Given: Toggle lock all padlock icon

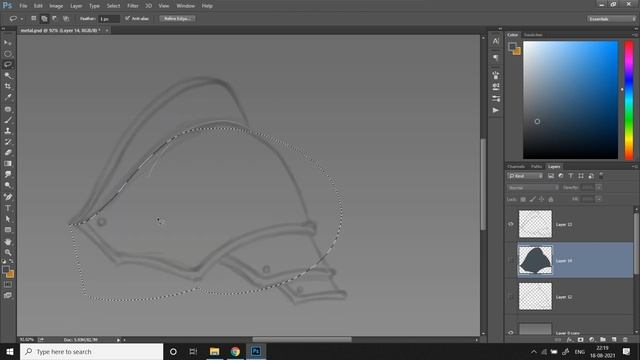Looking at the screenshot, I should (x=551, y=199).
